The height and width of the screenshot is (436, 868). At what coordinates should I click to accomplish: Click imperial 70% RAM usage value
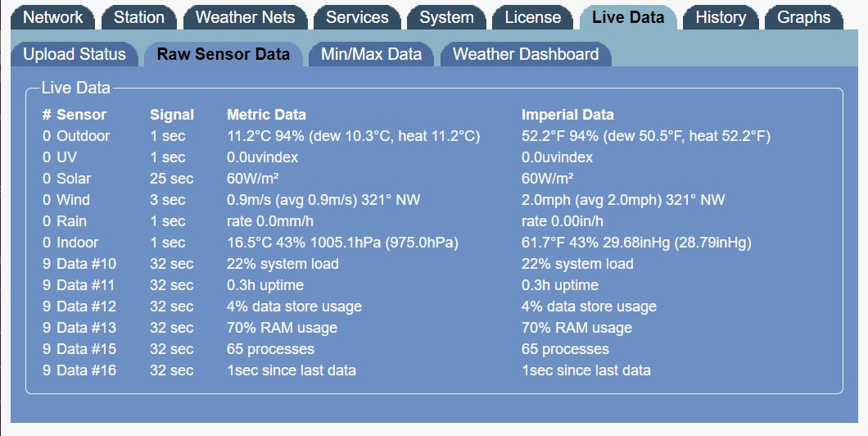click(x=576, y=328)
